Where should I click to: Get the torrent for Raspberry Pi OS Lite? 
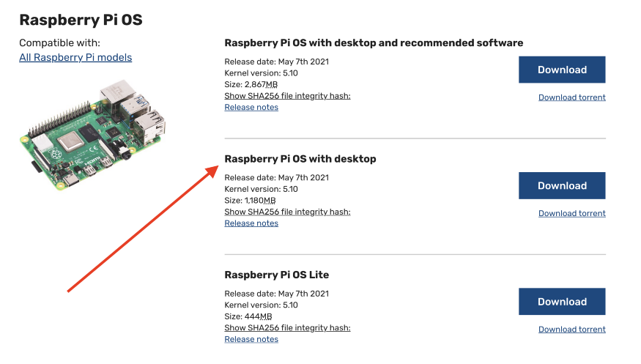571,330
